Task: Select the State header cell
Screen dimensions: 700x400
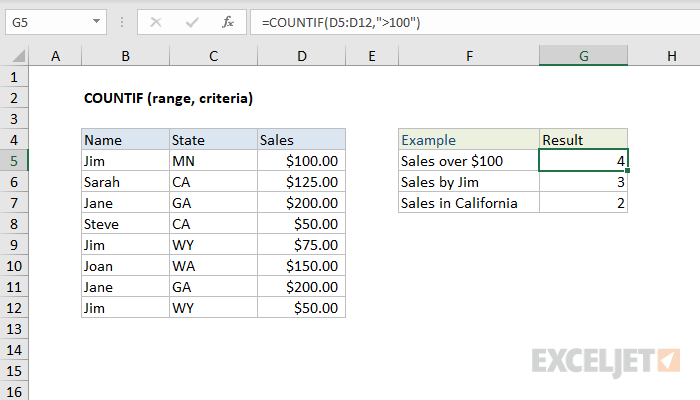Action: pos(212,140)
